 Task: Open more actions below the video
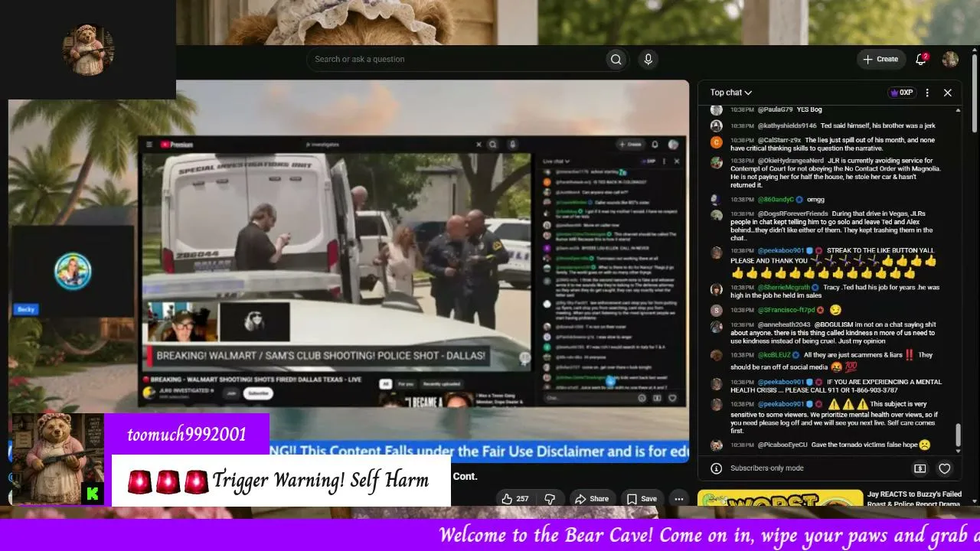tap(678, 499)
